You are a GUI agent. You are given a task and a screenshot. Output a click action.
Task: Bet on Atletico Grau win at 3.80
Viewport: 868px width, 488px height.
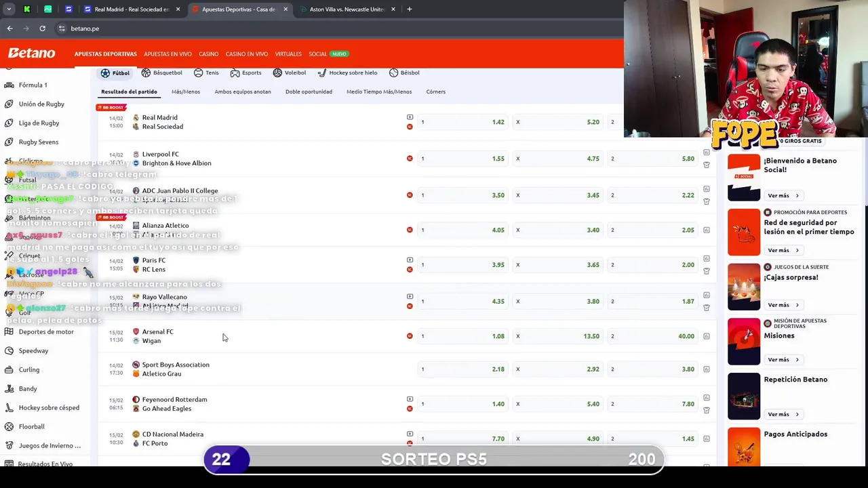652,369
